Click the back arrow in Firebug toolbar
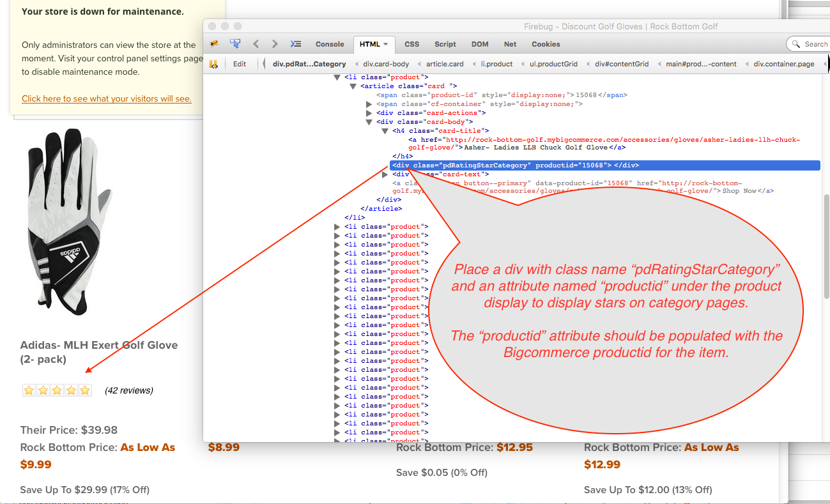The width and height of the screenshot is (830, 504). click(x=256, y=44)
